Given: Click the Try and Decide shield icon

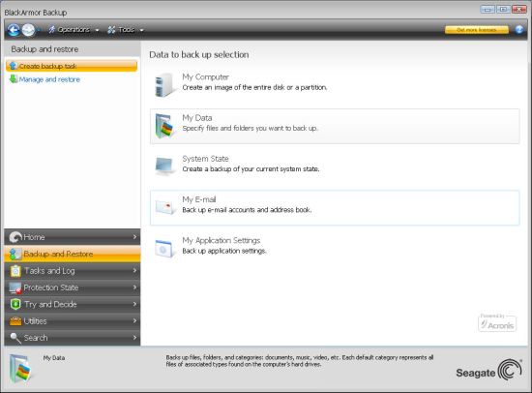Looking at the screenshot, I should pos(15,304).
